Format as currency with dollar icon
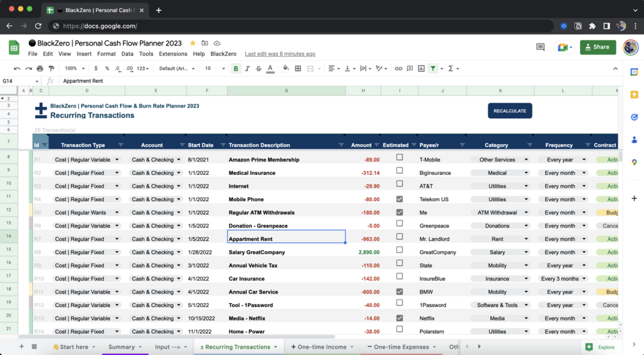Viewport: 644px width, 355px height. click(95, 69)
